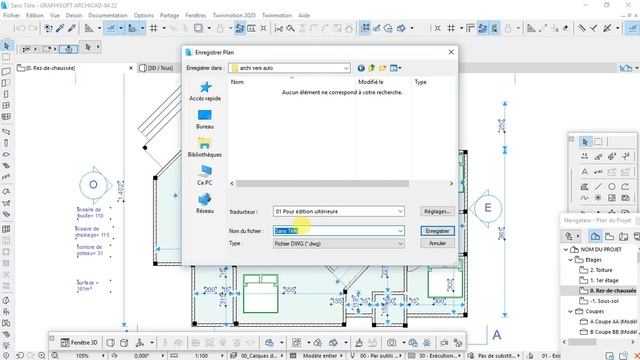Open Bibliothèques in the places bar

(205, 147)
